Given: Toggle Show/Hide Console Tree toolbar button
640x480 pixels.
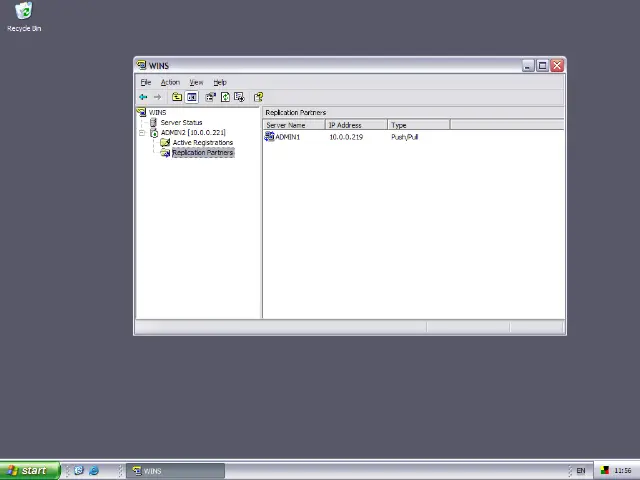Looking at the screenshot, I should 191,97.
